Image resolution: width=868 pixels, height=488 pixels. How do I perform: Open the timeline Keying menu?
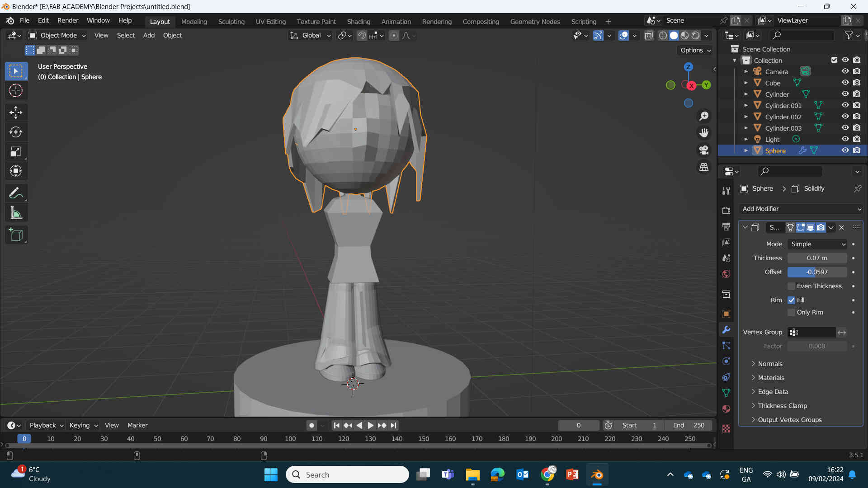point(83,425)
